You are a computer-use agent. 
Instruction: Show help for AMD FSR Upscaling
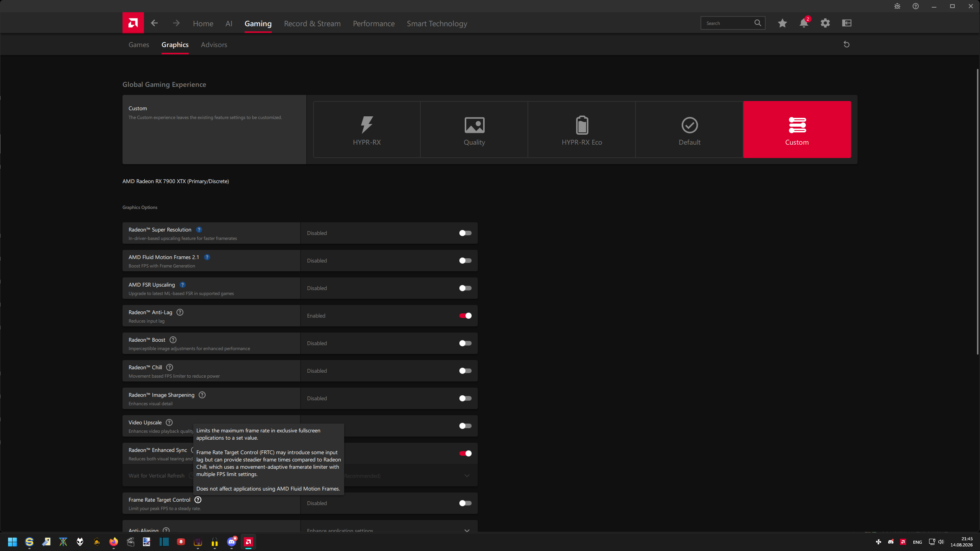click(x=183, y=285)
